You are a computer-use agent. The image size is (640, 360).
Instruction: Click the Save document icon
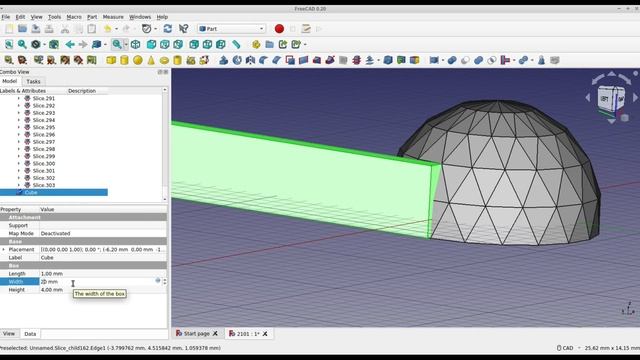tap(36, 29)
